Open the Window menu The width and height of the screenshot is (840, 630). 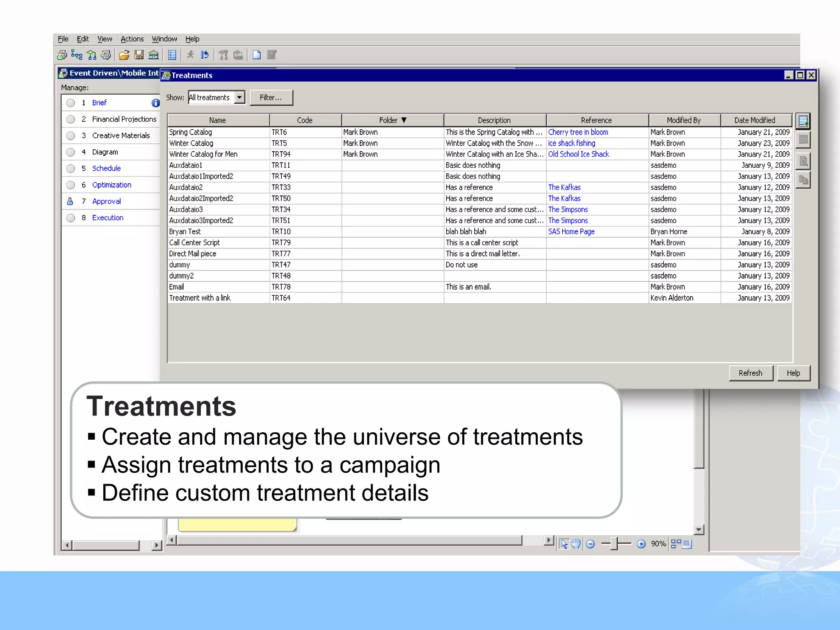tap(164, 39)
